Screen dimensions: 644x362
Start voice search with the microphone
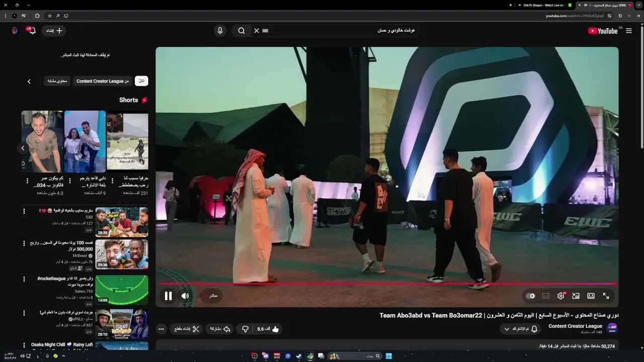coord(220,31)
